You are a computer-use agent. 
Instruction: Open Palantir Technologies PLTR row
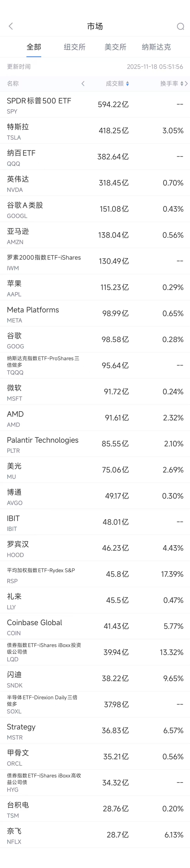tap(95, 444)
